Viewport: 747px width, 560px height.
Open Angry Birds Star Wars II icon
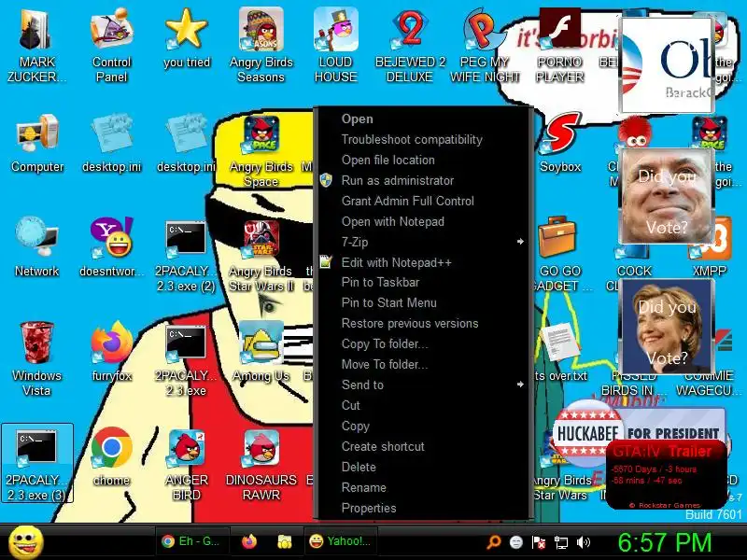(261, 256)
